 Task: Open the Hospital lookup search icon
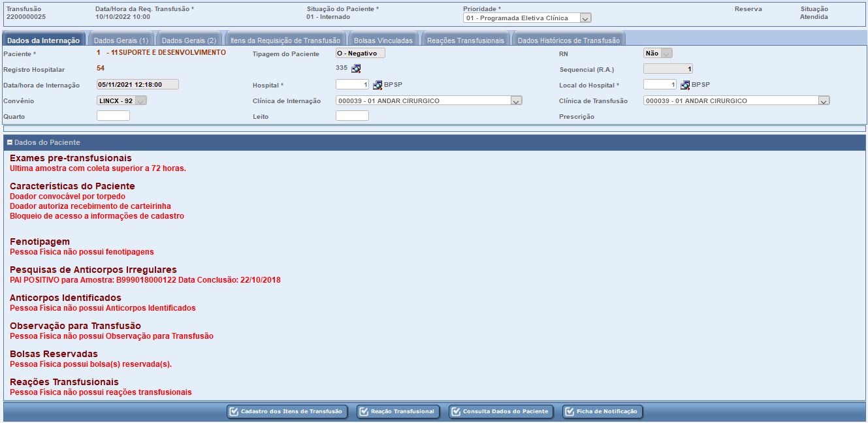[x=378, y=85]
